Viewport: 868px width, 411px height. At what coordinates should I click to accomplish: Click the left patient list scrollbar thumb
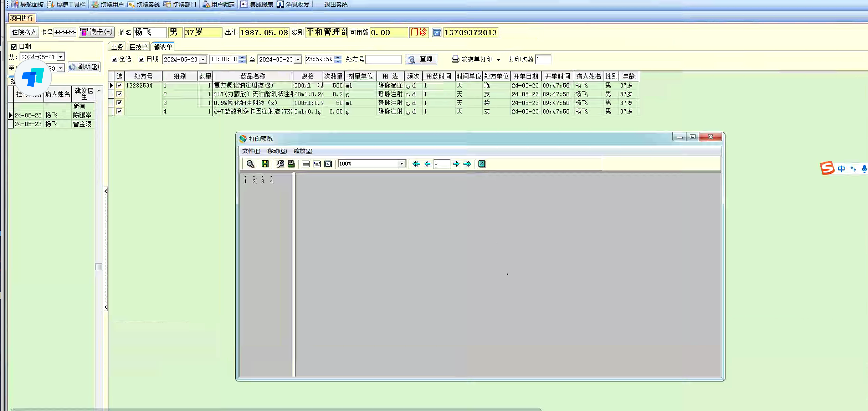click(x=99, y=266)
